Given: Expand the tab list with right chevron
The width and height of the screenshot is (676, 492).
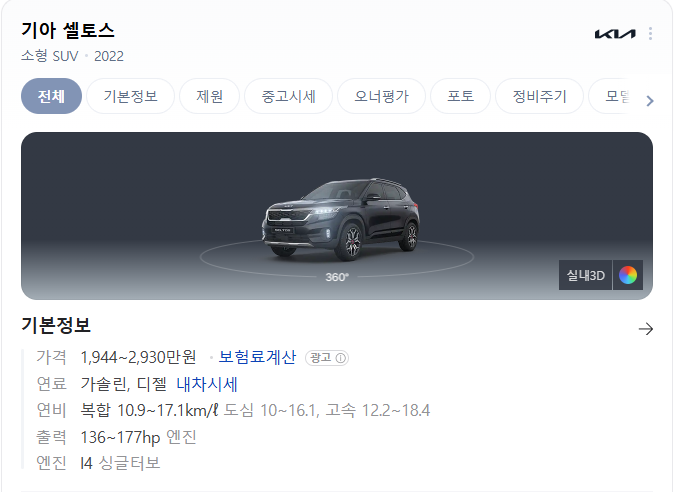Looking at the screenshot, I should (x=650, y=101).
